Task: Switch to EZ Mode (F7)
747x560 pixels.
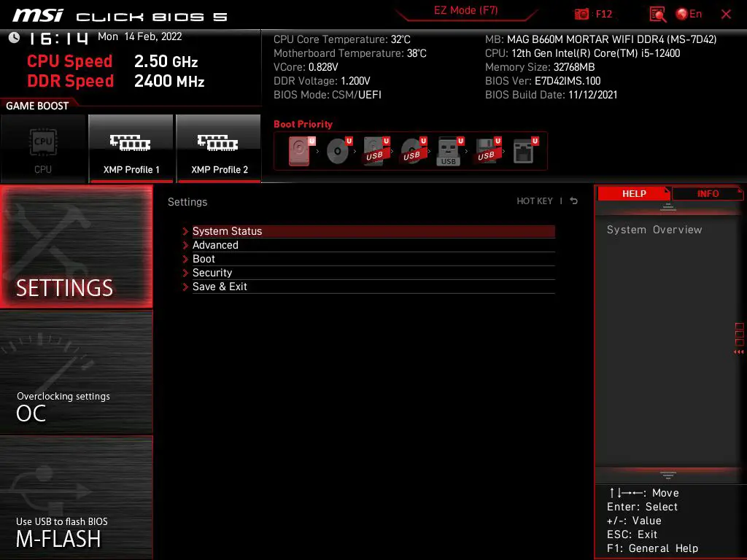Action: [465, 10]
